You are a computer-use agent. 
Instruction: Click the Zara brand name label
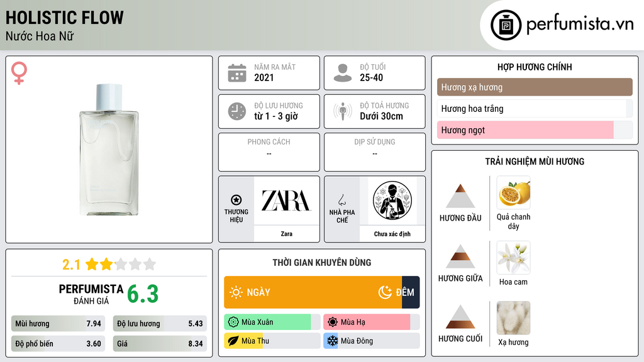click(x=286, y=234)
